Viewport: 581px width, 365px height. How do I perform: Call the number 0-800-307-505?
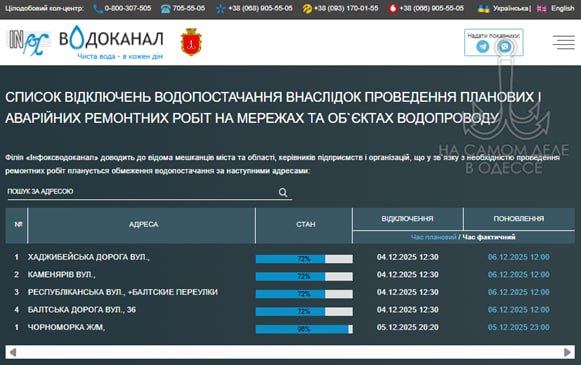(127, 8)
